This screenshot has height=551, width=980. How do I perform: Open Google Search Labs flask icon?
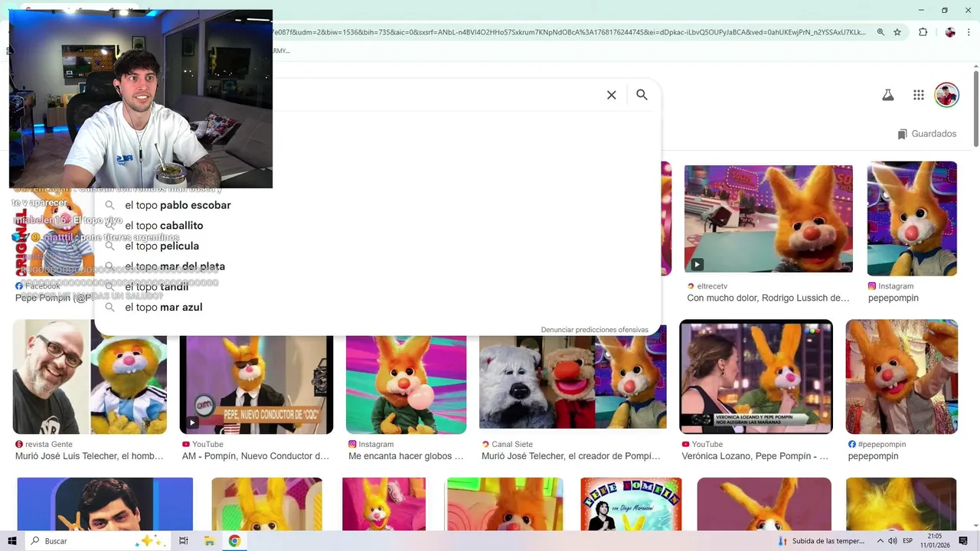pos(887,95)
